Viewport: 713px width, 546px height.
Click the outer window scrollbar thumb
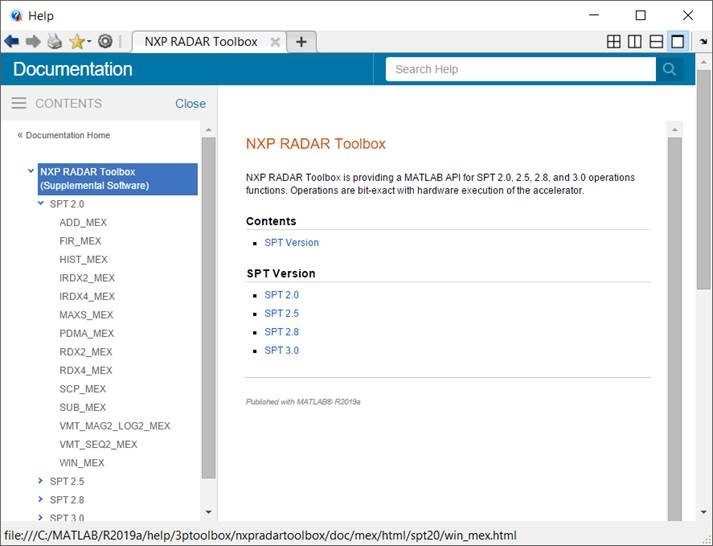(x=703, y=180)
